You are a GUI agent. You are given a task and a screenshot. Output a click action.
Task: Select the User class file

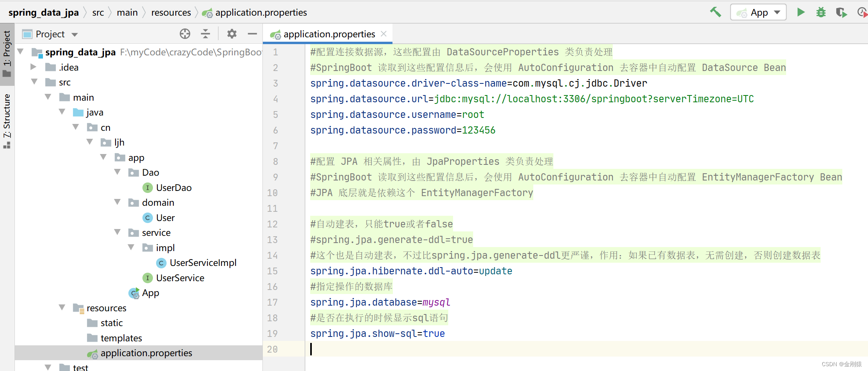(x=165, y=218)
